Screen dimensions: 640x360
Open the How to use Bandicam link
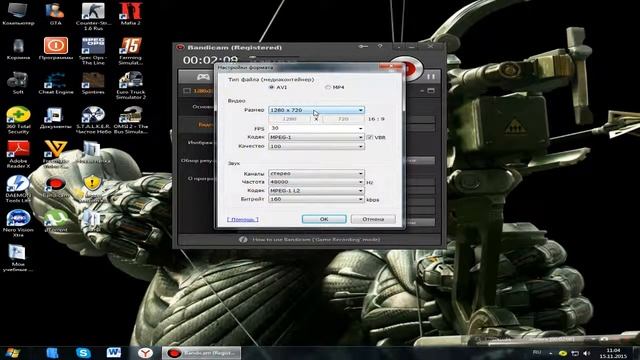316,240
